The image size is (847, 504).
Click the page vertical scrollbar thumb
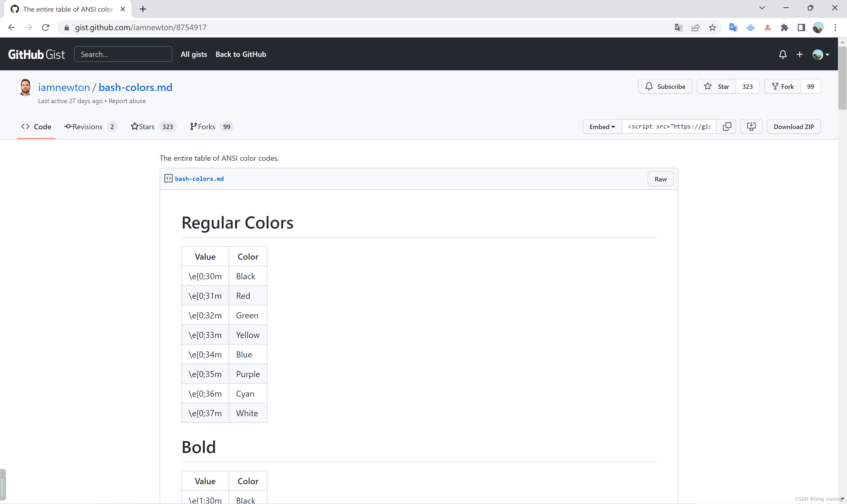click(842, 78)
